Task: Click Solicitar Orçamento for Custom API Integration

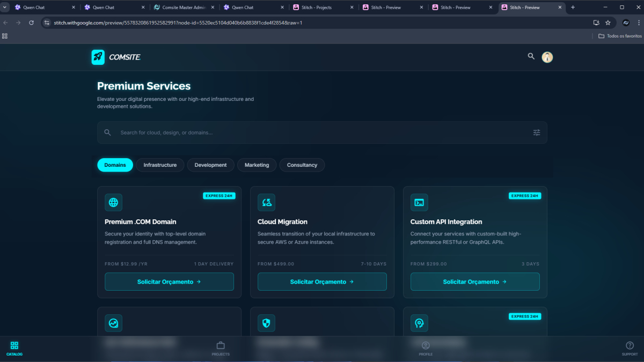Action: (475, 282)
